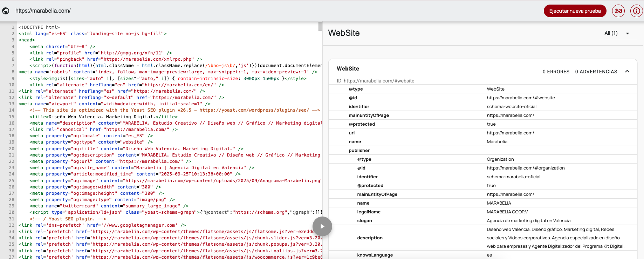
Task: Select the slogan property row
Action: point(364,221)
